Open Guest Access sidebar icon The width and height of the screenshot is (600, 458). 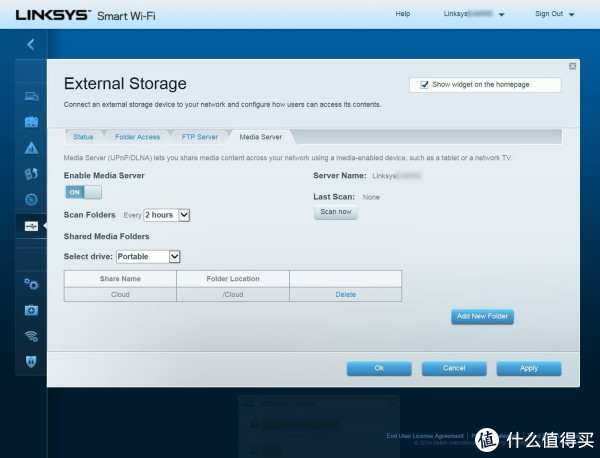31,122
